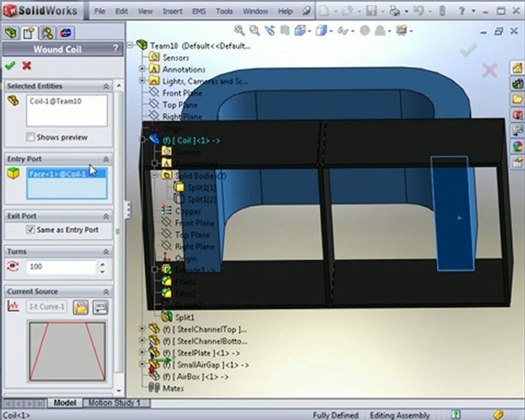This screenshot has width=525, height=420.
Task: Click the Apply Scene icon
Action: (380, 31)
